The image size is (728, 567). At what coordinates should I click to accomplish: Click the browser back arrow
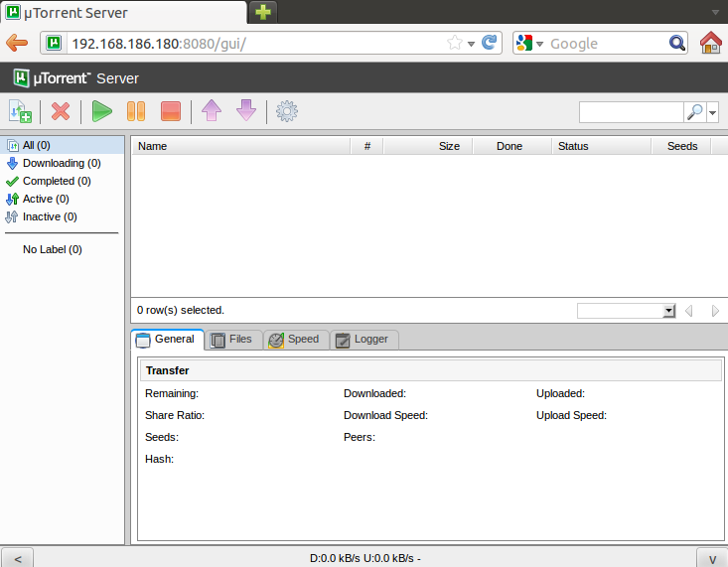(17, 43)
